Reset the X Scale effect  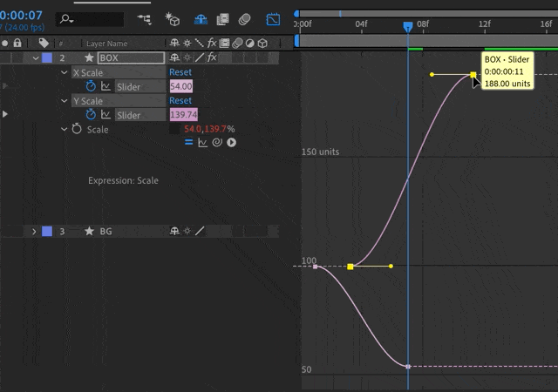tap(180, 72)
